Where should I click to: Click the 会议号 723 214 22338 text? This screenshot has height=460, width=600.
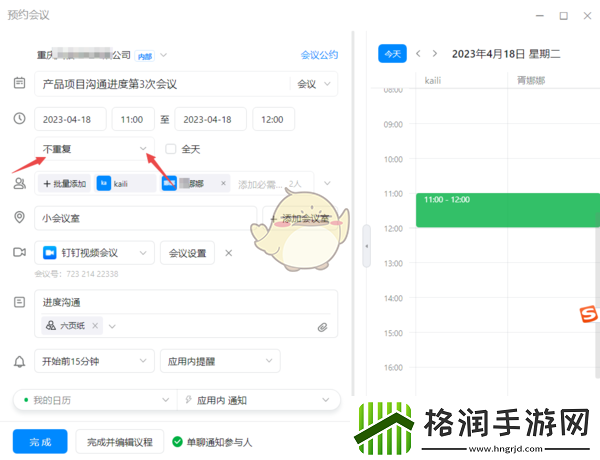point(76,274)
